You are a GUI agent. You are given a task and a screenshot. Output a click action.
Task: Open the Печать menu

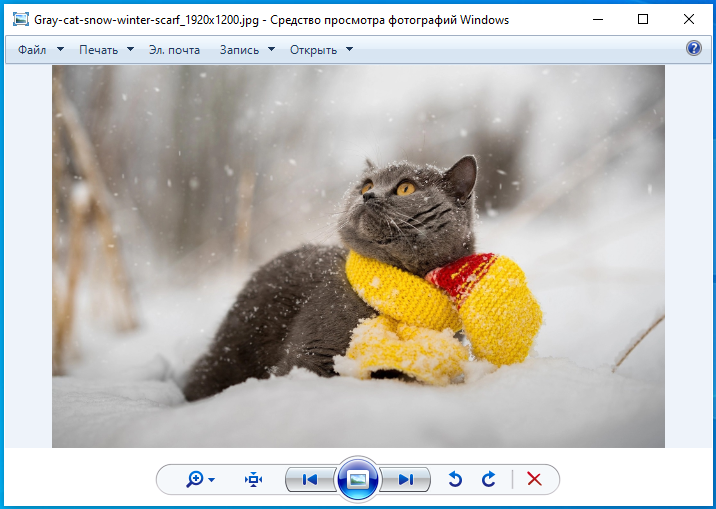pos(98,49)
